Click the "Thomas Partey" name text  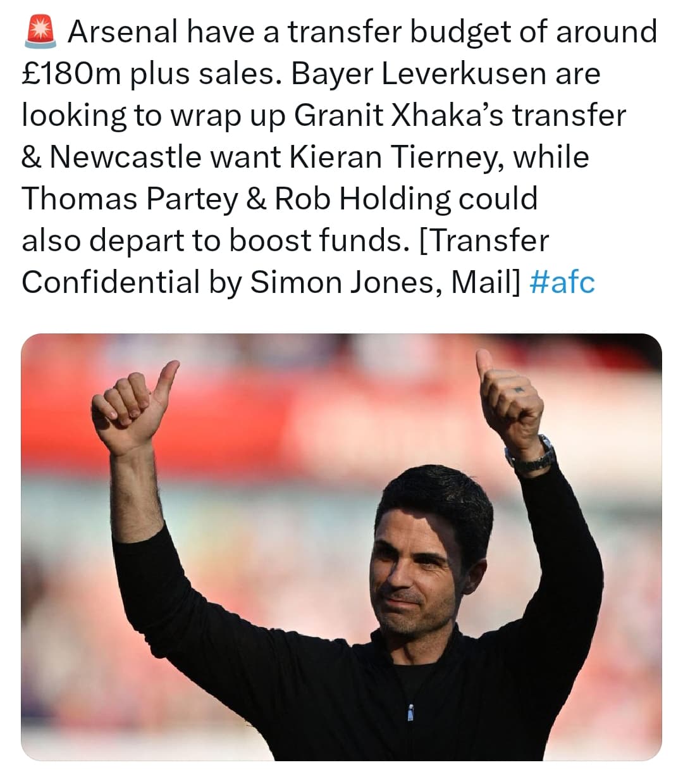point(129,199)
